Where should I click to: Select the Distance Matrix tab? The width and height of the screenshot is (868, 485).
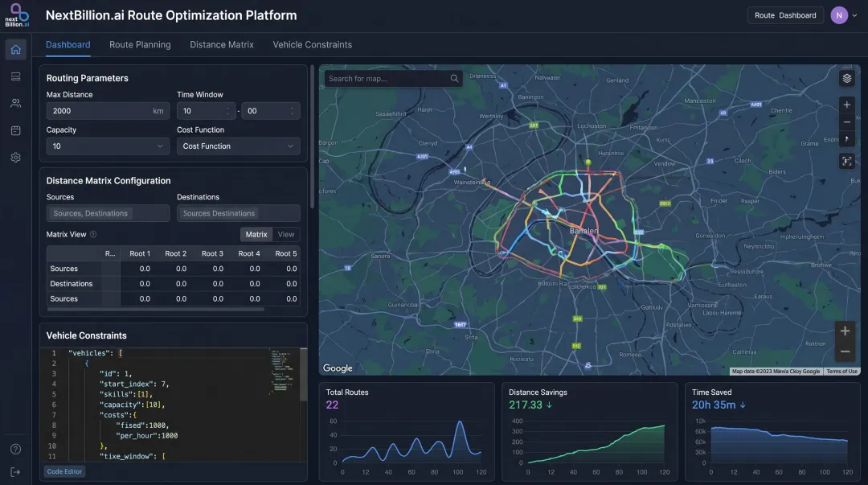coord(222,45)
